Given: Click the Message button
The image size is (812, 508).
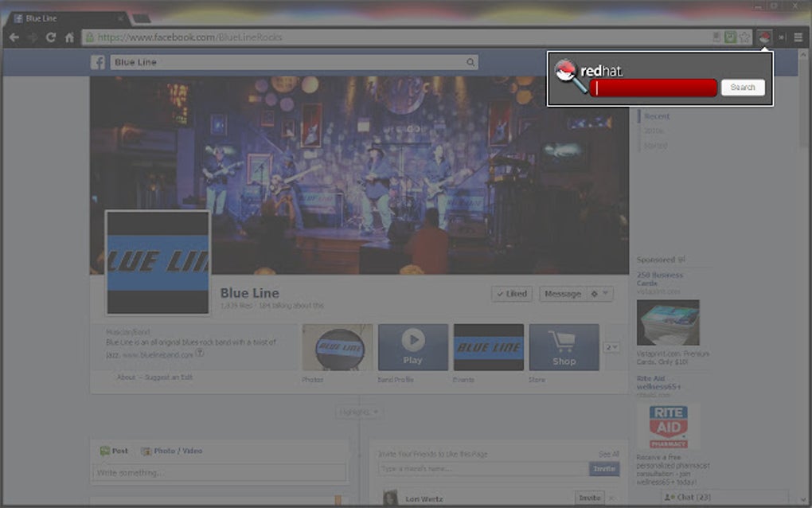Looking at the screenshot, I should pos(562,294).
